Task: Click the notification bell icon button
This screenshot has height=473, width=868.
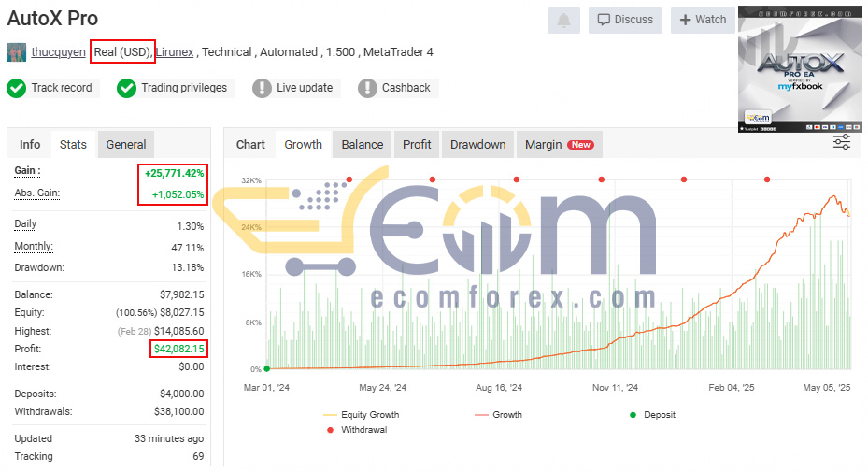Action: [563, 21]
